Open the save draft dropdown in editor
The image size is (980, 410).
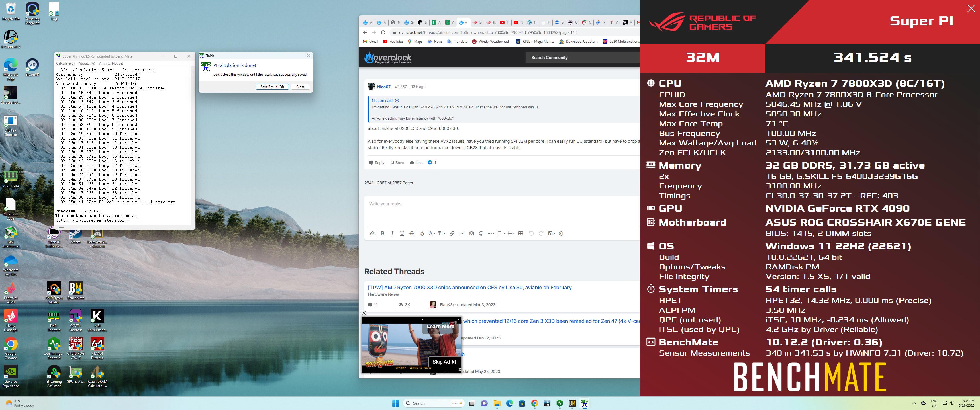552,233
